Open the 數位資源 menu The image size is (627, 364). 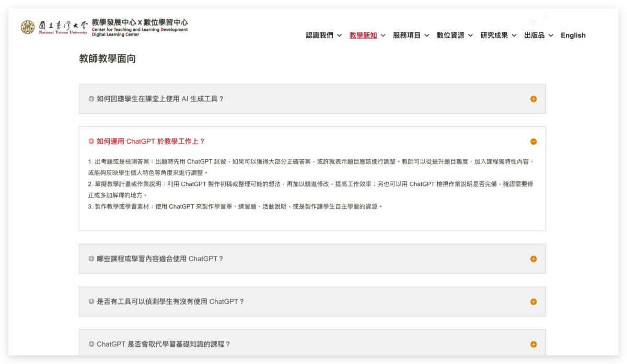tap(450, 36)
